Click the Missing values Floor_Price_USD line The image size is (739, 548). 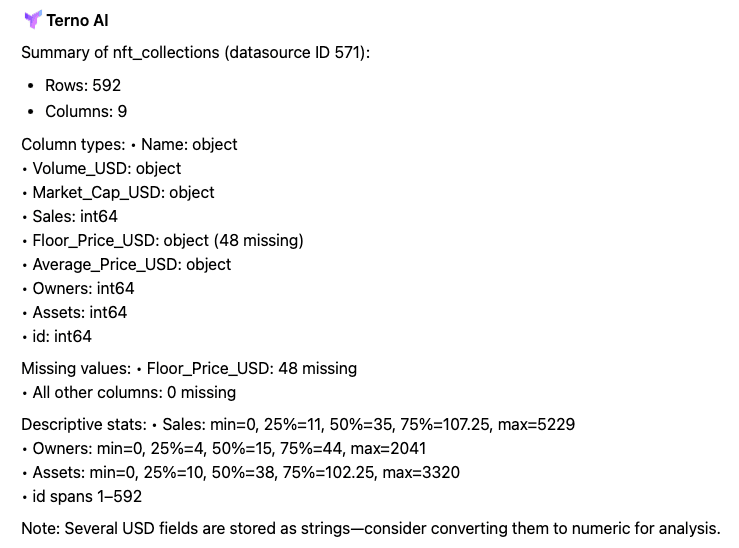click(189, 368)
